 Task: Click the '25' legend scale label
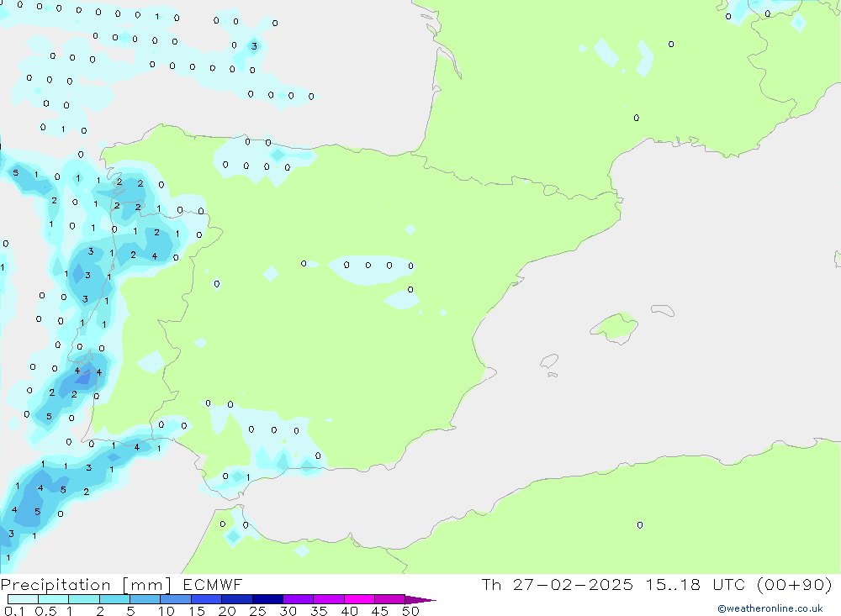tap(257, 611)
